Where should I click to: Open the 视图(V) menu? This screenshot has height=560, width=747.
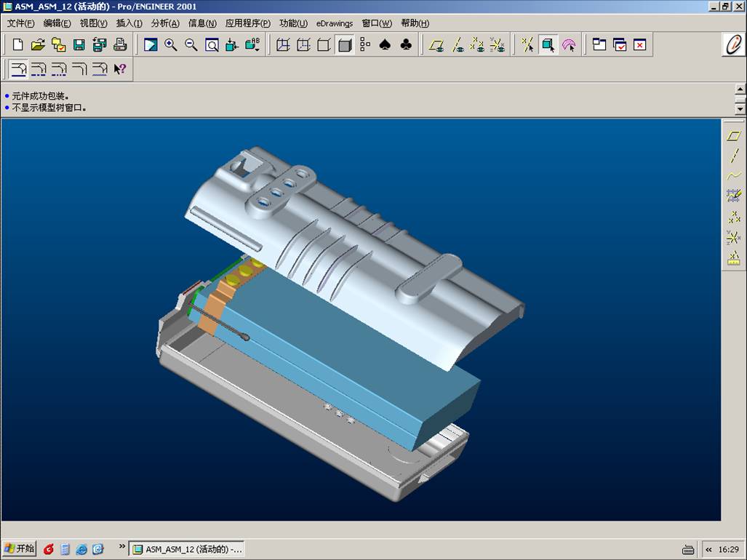coord(93,23)
